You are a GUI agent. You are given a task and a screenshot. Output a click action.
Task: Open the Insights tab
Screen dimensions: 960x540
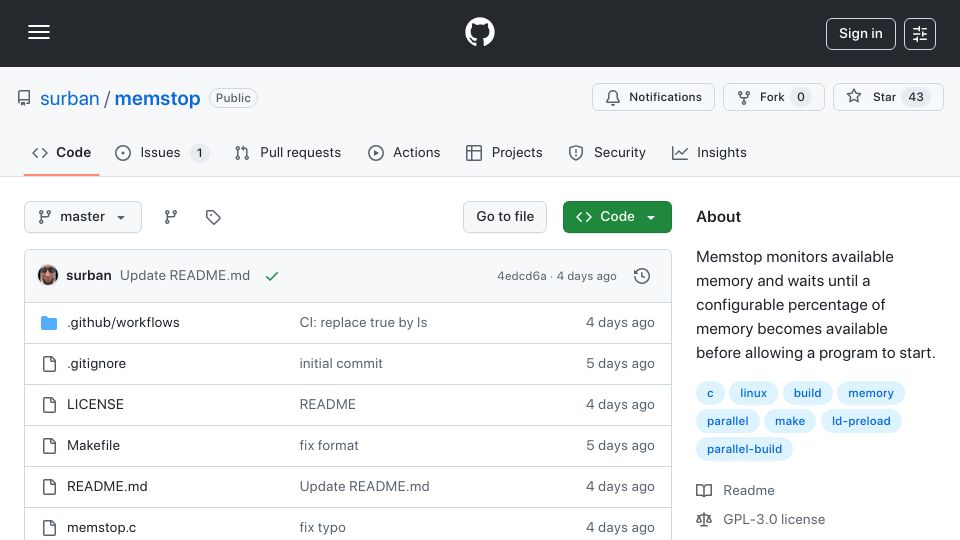pyautogui.click(x=709, y=152)
